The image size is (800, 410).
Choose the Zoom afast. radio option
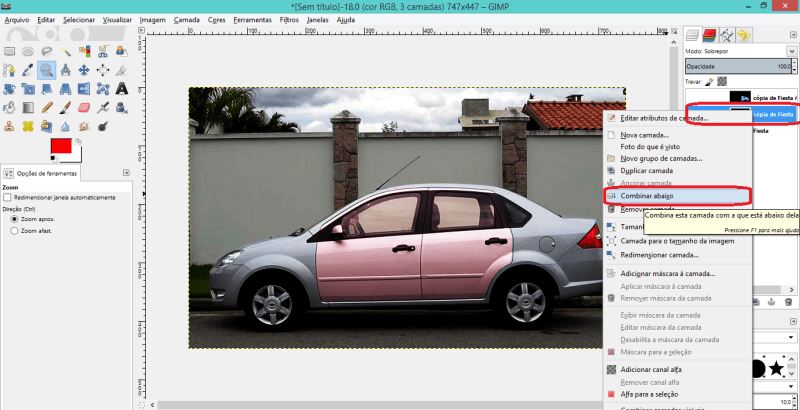click(14, 231)
